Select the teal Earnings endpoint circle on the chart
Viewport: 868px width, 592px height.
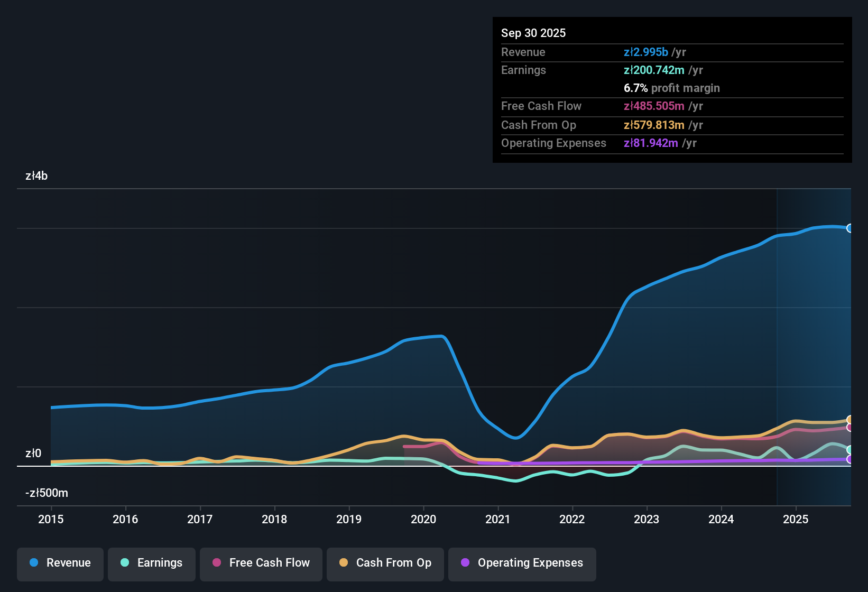[x=849, y=450]
